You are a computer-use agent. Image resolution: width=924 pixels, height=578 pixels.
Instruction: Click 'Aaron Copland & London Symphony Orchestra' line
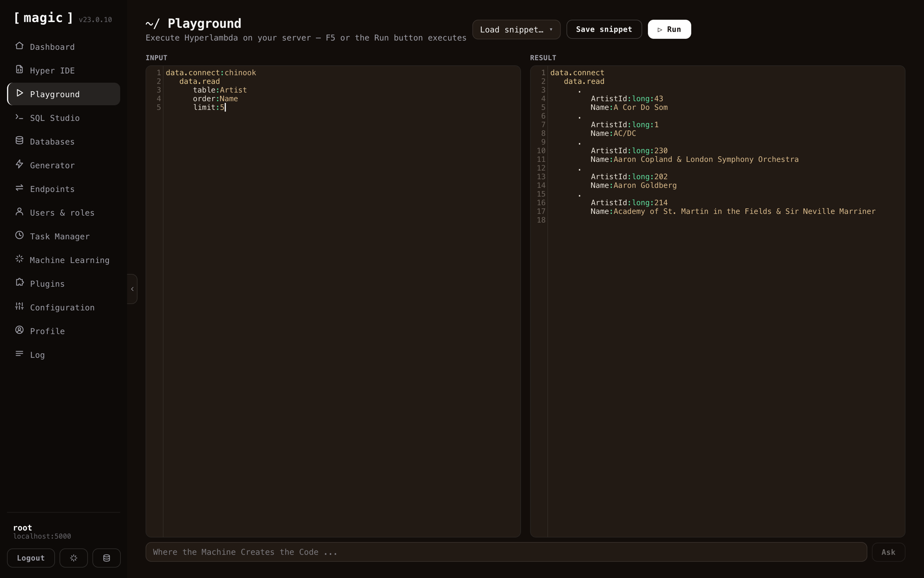coord(695,159)
